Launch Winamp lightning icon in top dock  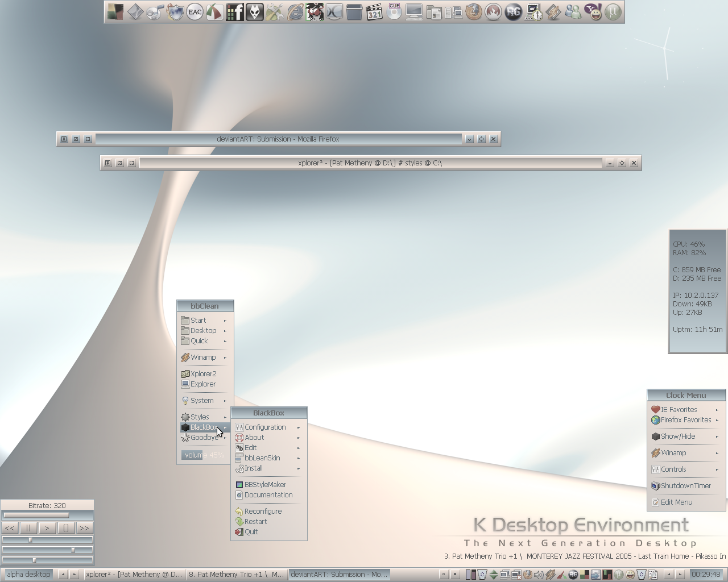click(553, 12)
